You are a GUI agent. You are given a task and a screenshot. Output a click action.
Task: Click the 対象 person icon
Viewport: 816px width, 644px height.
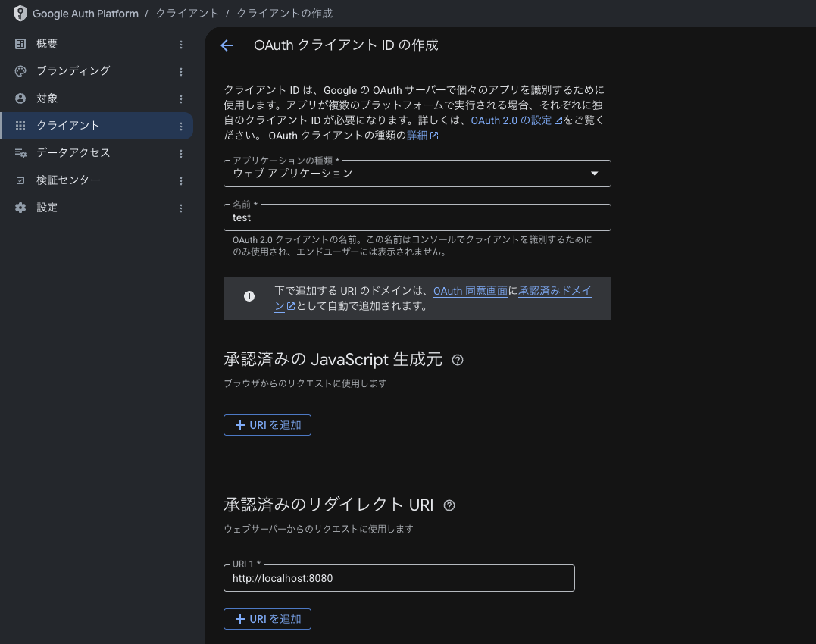pos(20,98)
